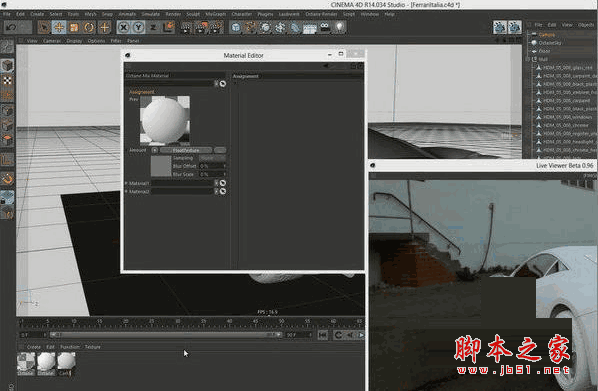Image resolution: width=598 pixels, height=391 pixels.
Task: Click the Blur Scale value field
Action: click(212, 174)
